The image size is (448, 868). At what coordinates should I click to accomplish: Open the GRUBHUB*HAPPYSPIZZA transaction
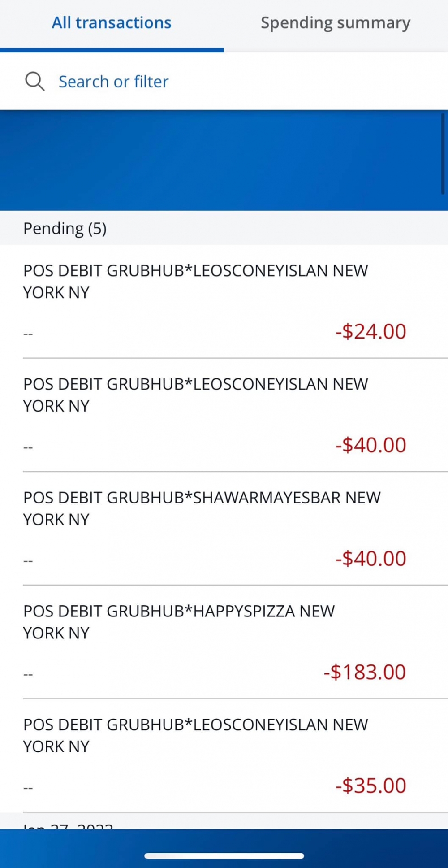(x=179, y=621)
